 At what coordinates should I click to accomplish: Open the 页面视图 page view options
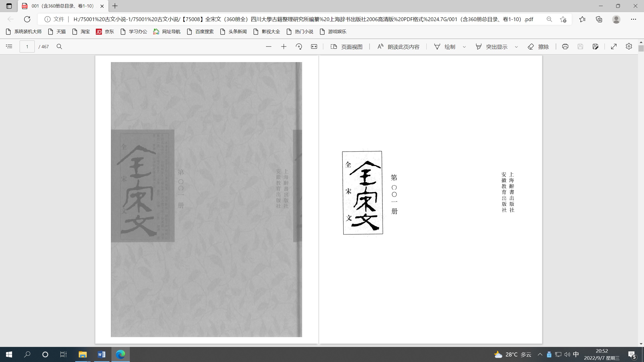coord(346,47)
